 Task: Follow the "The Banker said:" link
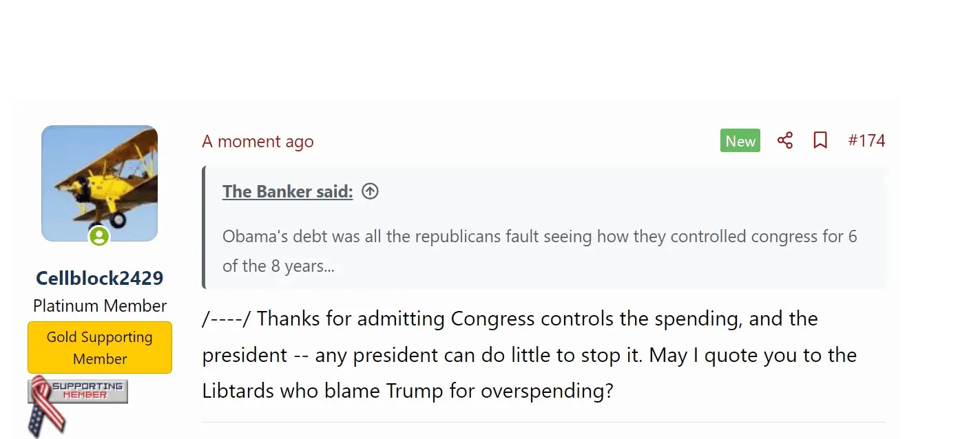[287, 192]
